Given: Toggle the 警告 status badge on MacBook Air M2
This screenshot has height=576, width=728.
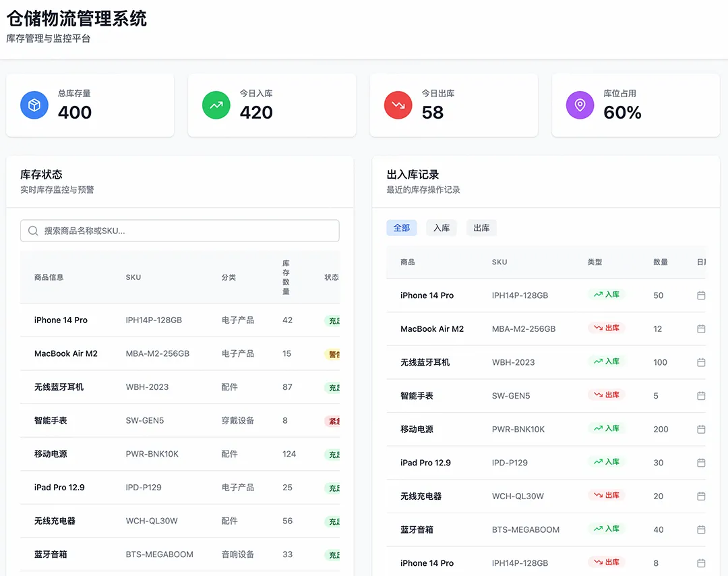Looking at the screenshot, I should [334, 353].
